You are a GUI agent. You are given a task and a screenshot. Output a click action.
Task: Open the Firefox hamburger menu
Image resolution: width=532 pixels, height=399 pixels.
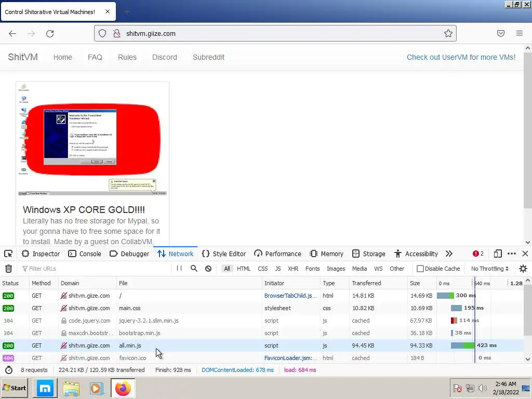point(520,33)
